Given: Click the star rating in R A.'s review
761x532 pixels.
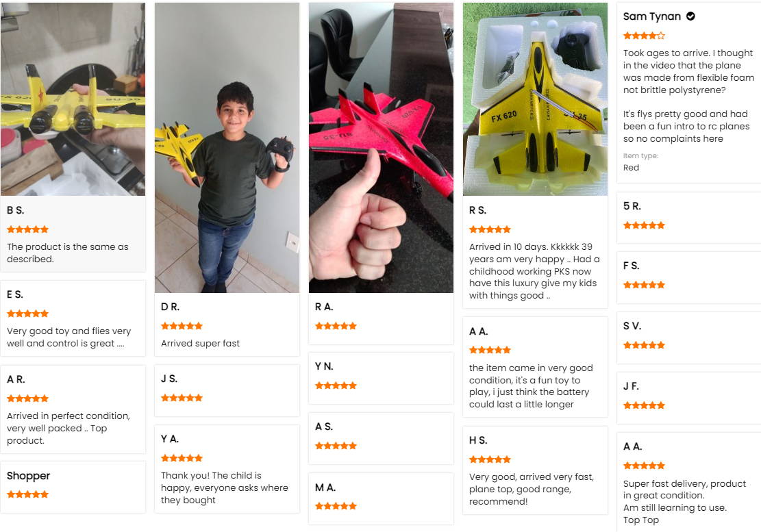Looking at the screenshot, I should click(336, 326).
